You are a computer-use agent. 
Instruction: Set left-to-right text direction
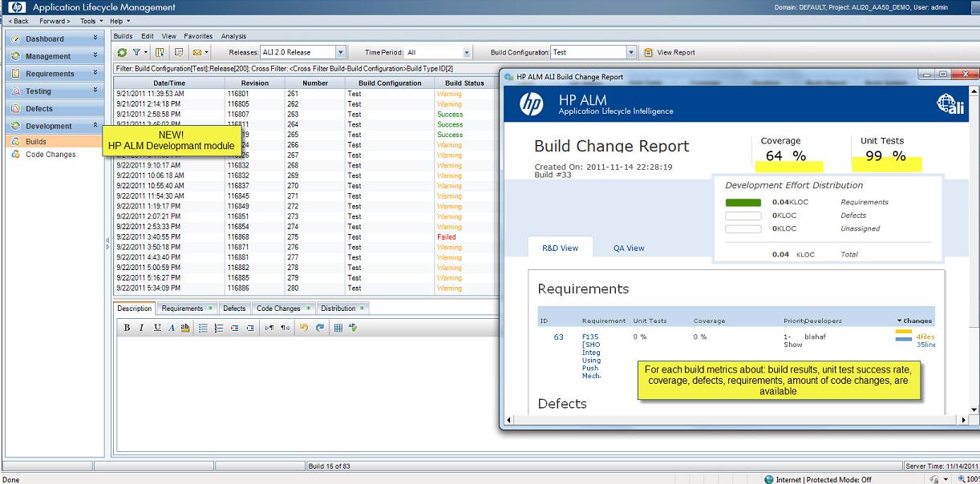(269, 328)
